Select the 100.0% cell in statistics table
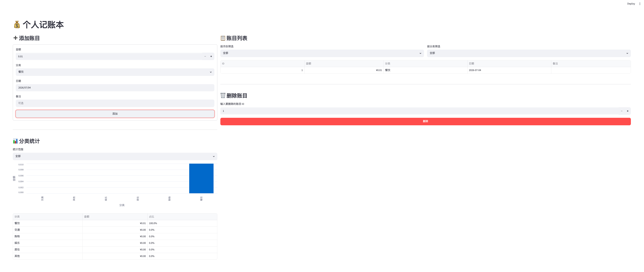644x272 pixels. pos(182,223)
